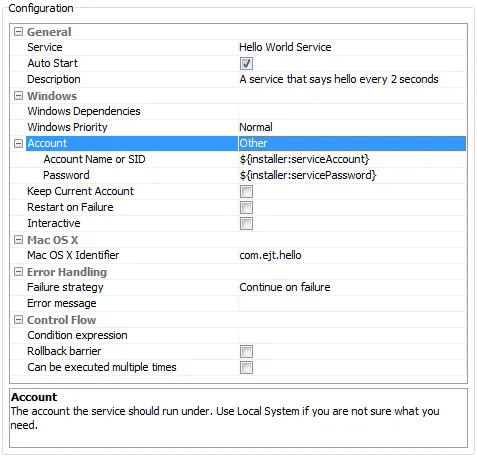Collapse the Windows section
477x456 pixels.
click(18, 96)
